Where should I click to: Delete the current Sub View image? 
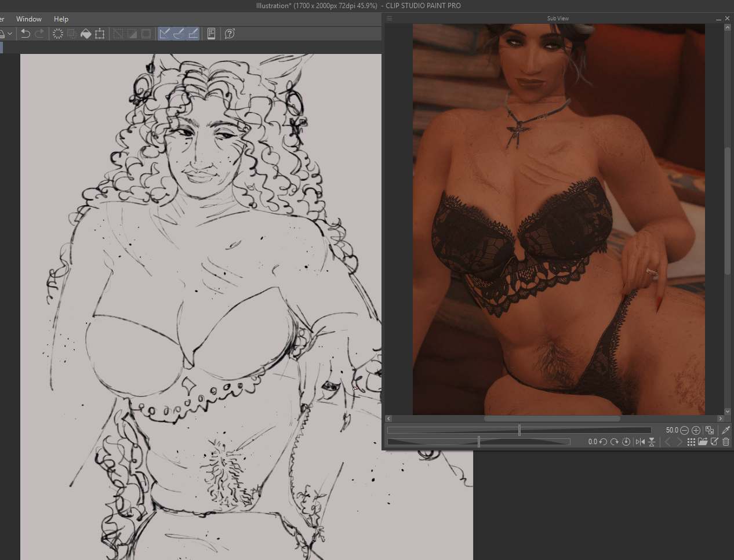click(x=726, y=442)
